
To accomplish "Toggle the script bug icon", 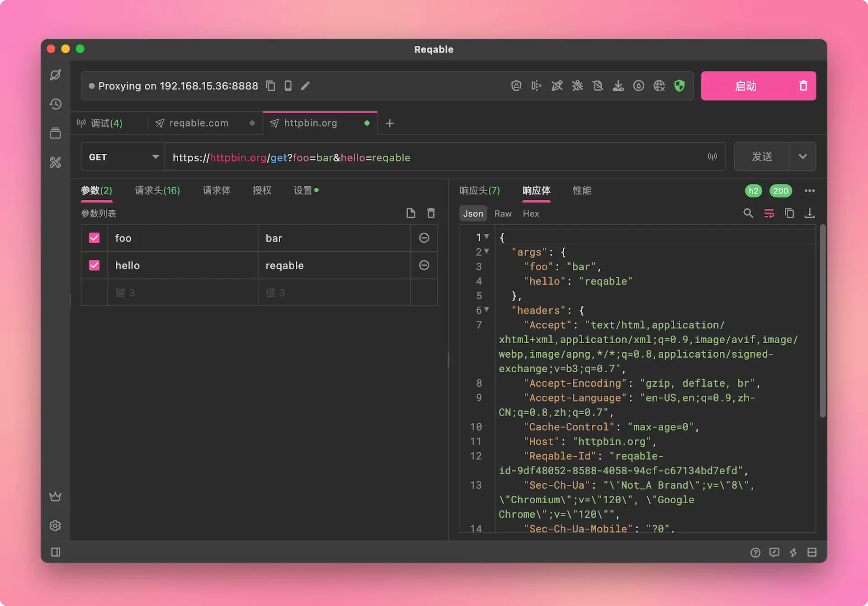I will coord(577,85).
